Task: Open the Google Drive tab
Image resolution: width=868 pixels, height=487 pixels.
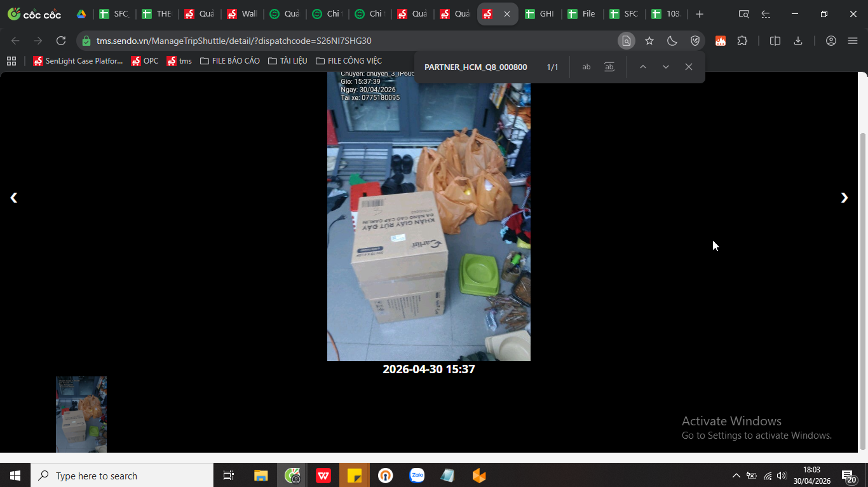Action: click(x=81, y=14)
